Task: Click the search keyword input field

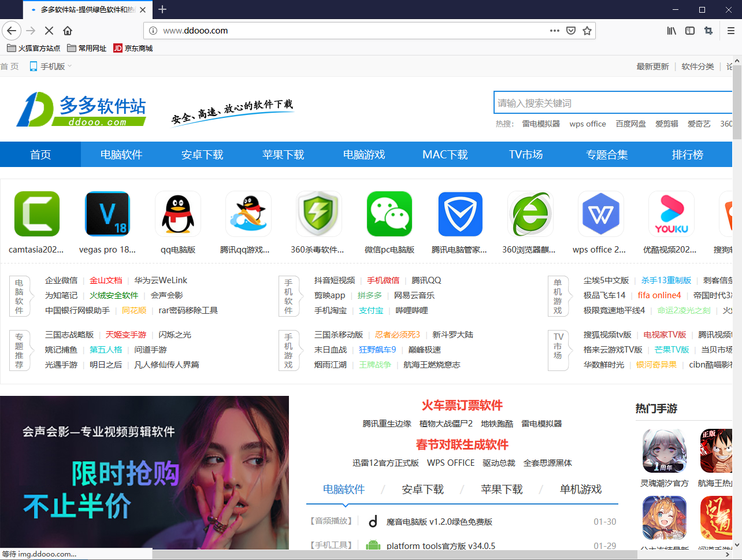Action: click(x=613, y=103)
